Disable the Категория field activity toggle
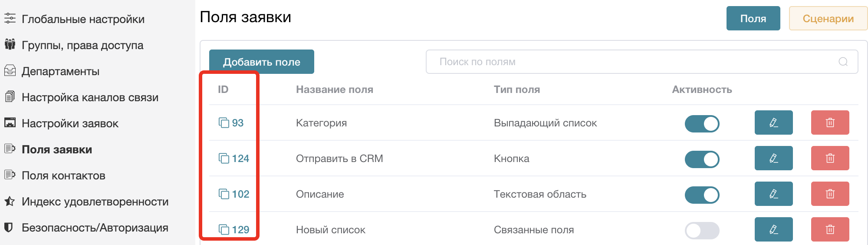Screen dimensions: 868x245 tap(702, 123)
